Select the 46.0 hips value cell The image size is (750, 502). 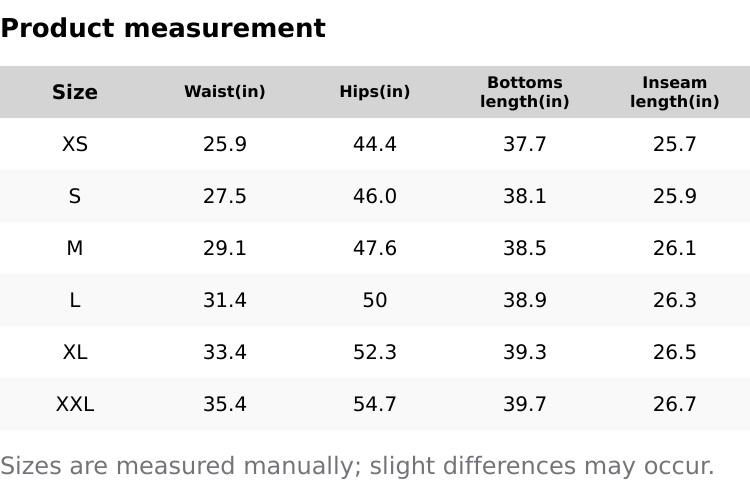[375, 196]
